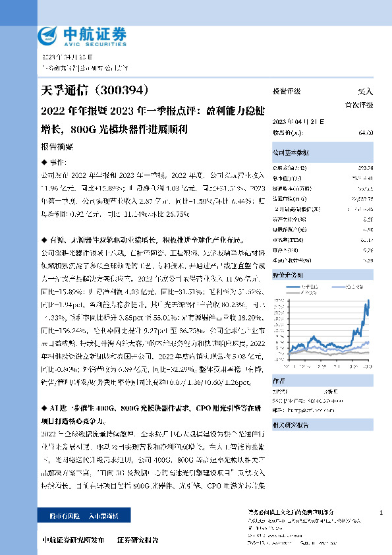Image resolution: width=392 pixels, height=555 pixels.
Task: Click the bold heading about AI and 400G、800G demand
Action: click(x=151, y=414)
